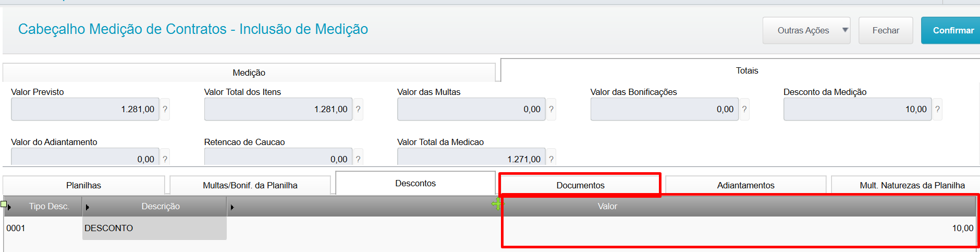This screenshot has width=980, height=252.
Task: Open the Multas/Bonif. da Planilha tab
Action: (x=250, y=185)
